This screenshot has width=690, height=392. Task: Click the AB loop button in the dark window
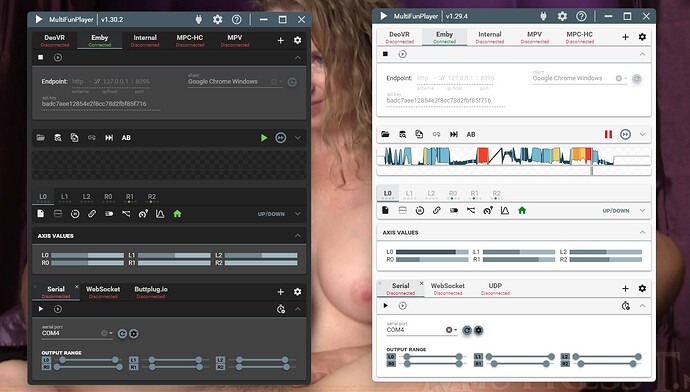tap(126, 138)
